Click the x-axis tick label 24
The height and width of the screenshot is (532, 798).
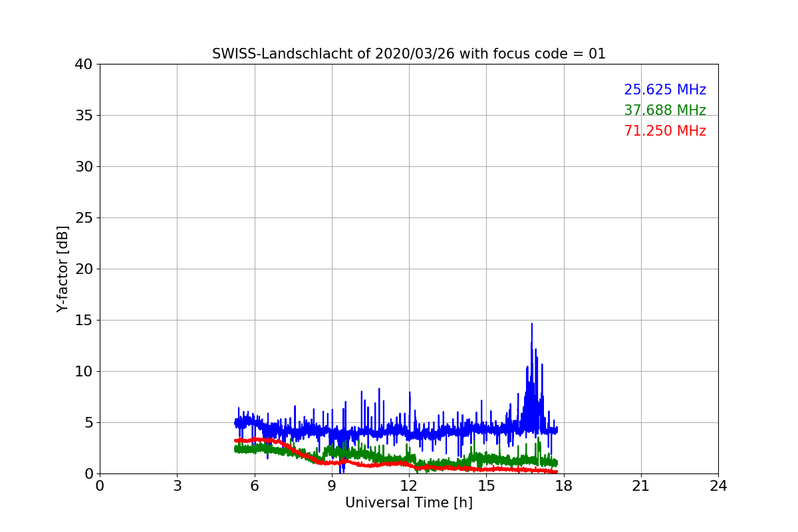point(718,486)
